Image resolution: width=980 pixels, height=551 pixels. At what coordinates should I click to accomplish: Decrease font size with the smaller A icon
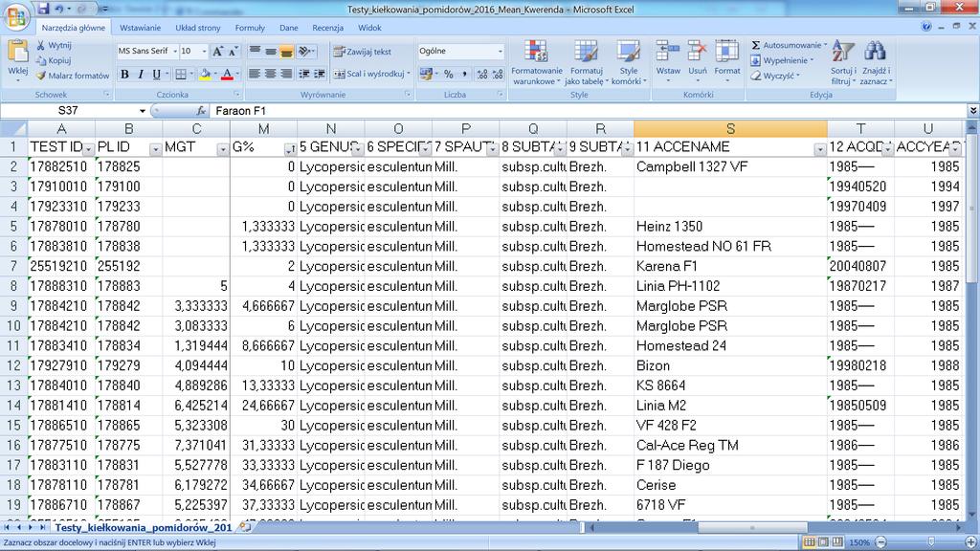click(x=233, y=52)
